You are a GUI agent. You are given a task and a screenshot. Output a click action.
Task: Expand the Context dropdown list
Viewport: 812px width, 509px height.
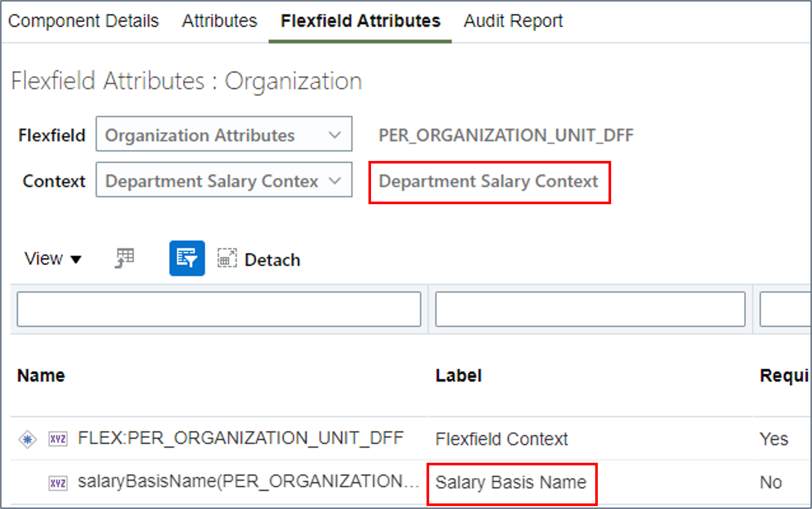[x=224, y=181]
